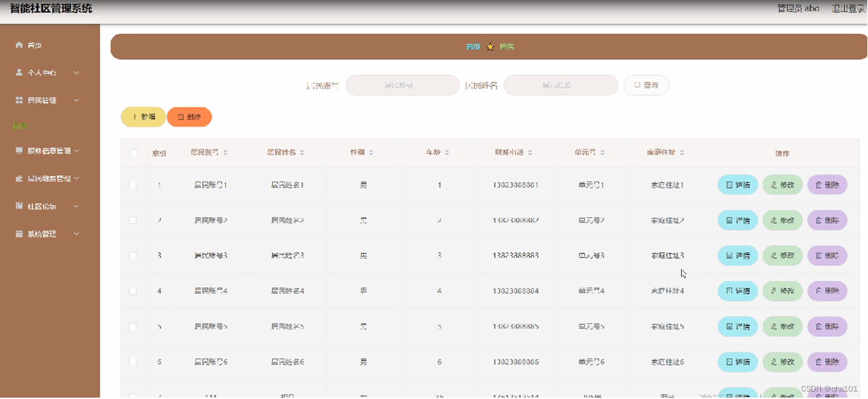The height and width of the screenshot is (399, 868).
Task: Open the 居民 submenu item in sidebar
Action: click(20, 126)
